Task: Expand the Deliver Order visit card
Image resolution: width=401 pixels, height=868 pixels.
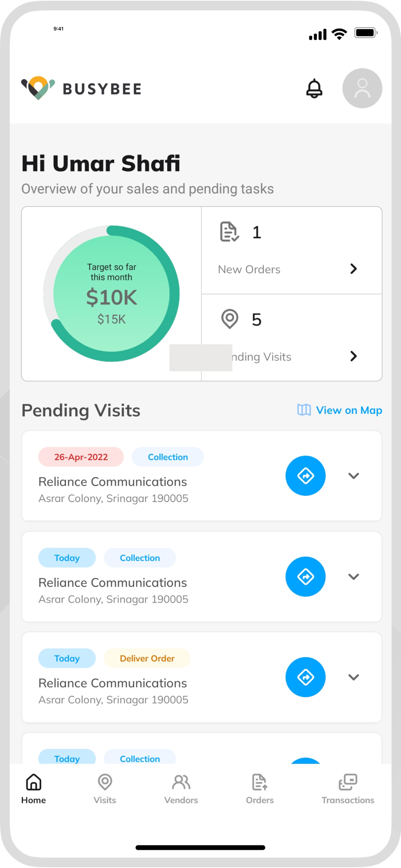Action: coord(354,677)
